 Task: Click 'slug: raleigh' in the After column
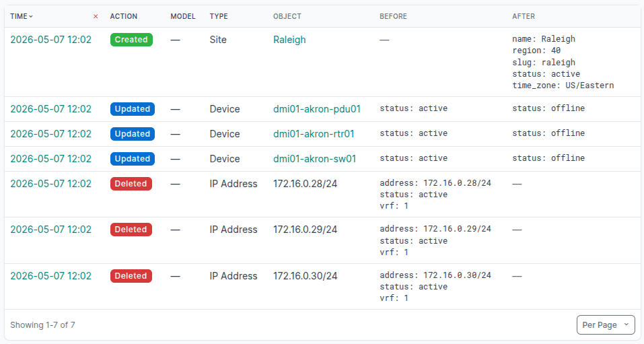[x=544, y=63]
